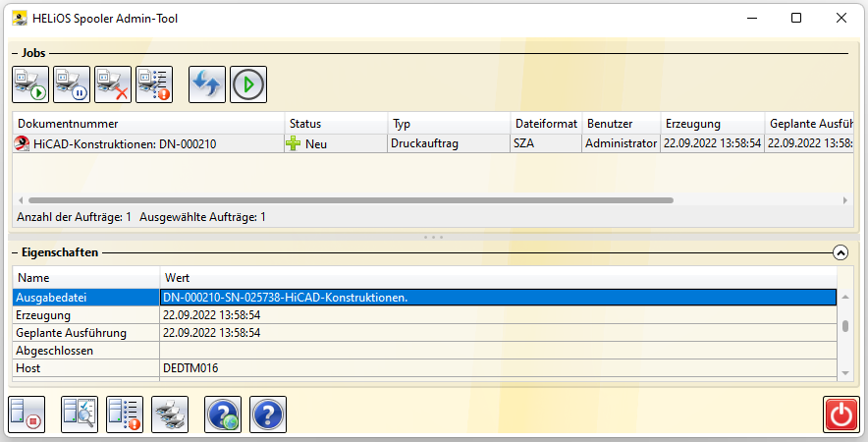Click the green plus status icon

(x=294, y=143)
